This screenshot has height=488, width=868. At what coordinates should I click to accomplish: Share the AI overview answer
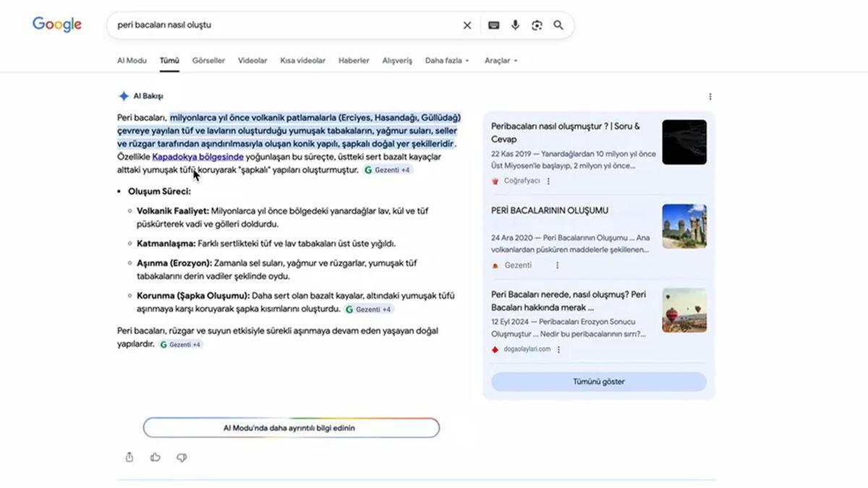pos(129,457)
